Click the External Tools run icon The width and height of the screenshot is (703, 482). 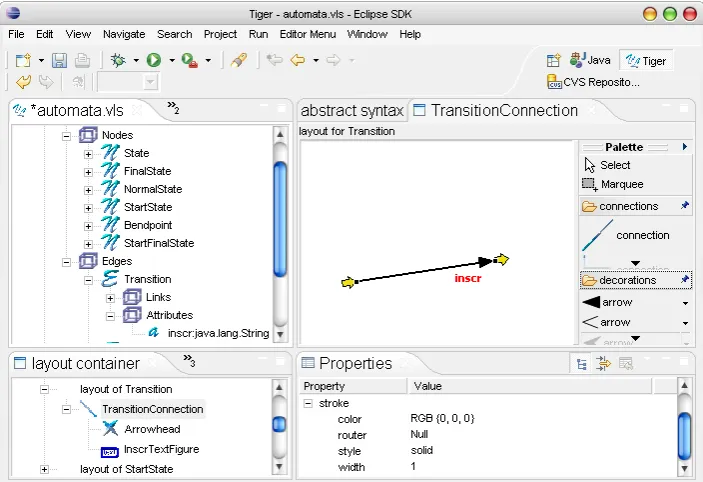pyautogui.click(x=189, y=60)
